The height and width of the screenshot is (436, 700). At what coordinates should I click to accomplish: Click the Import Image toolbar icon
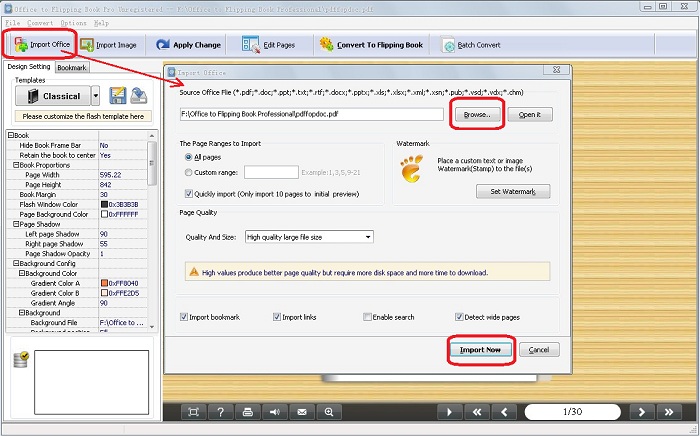coord(87,45)
